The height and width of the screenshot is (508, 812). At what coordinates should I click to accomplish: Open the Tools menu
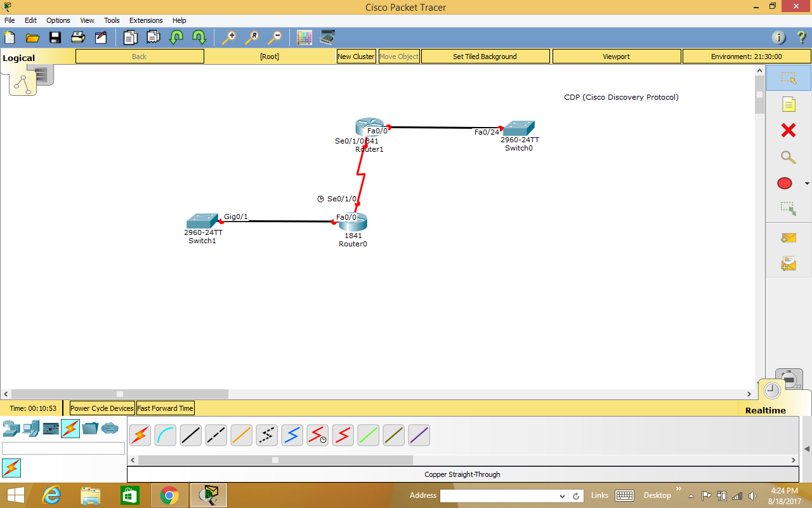coord(112,20)
